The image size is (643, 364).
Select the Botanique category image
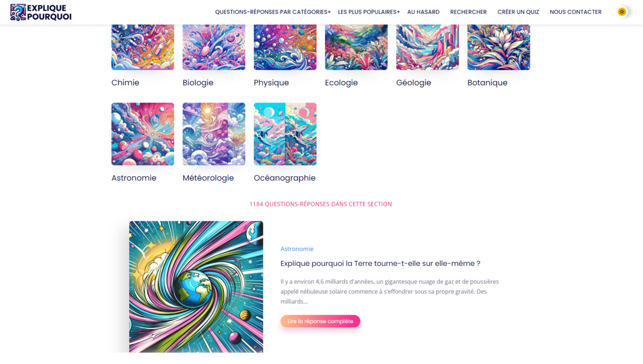pos(499,47)
